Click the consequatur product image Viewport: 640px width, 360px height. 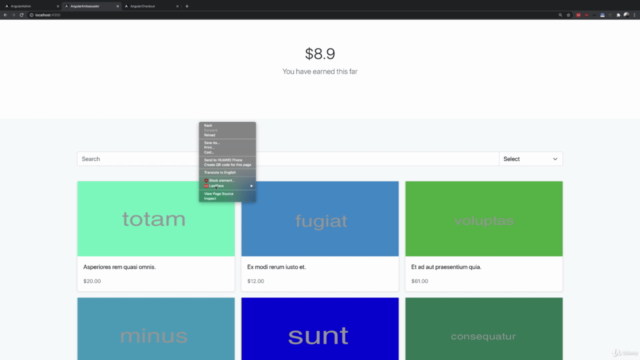point(484,329)
